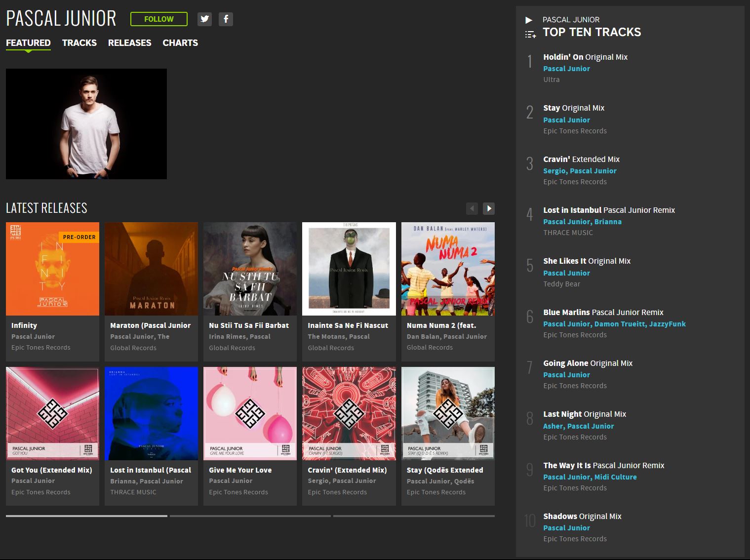Viewport: 750px width, 560px height.
Task: Select second page indicator of release carousel
Action: tap(250, 516)
